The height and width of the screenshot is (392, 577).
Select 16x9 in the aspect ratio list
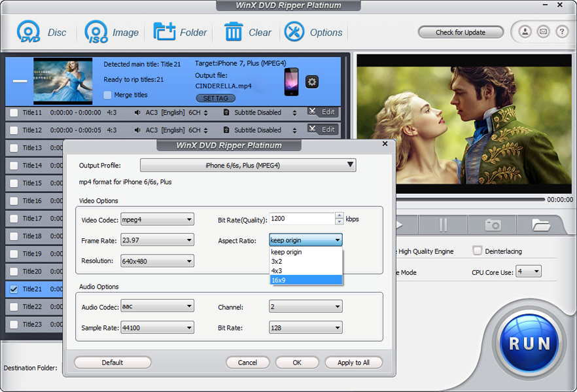tap(306, 280)
